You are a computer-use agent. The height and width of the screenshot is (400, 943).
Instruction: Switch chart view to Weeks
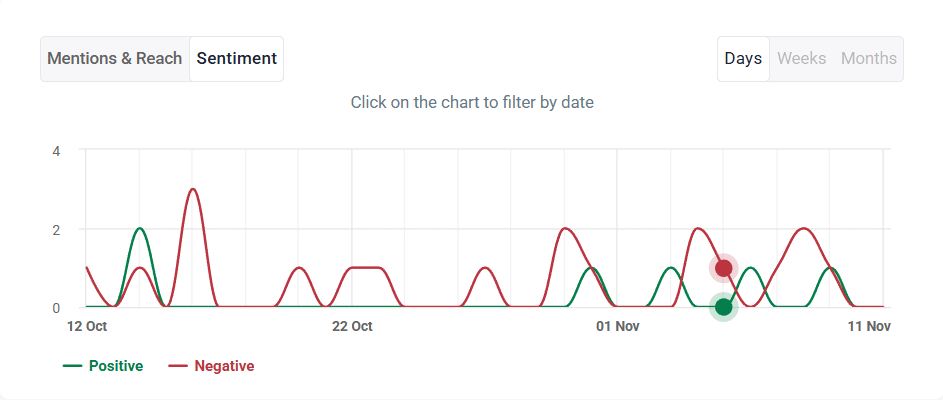point(801,58)
